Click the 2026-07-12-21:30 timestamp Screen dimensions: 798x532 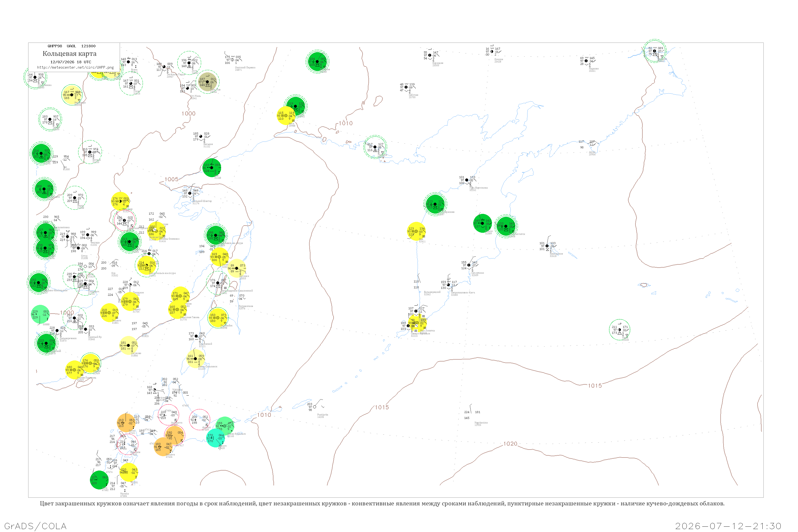[729, 526]
